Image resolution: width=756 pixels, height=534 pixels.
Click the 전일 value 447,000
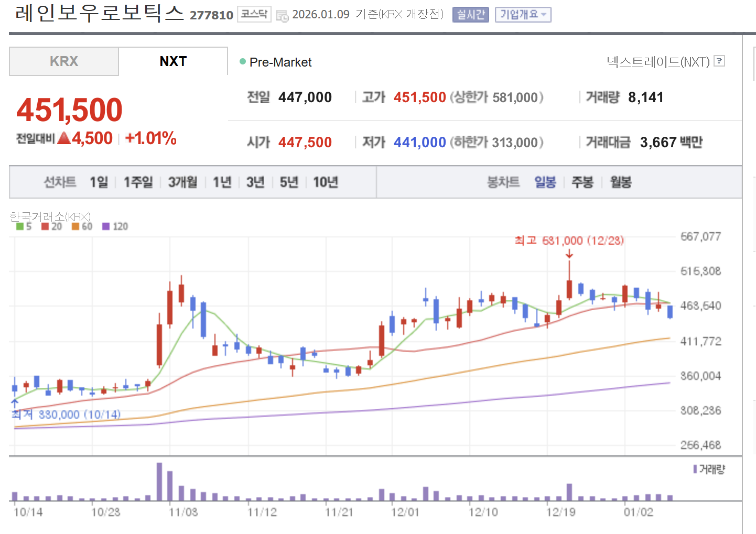(305, 97)
